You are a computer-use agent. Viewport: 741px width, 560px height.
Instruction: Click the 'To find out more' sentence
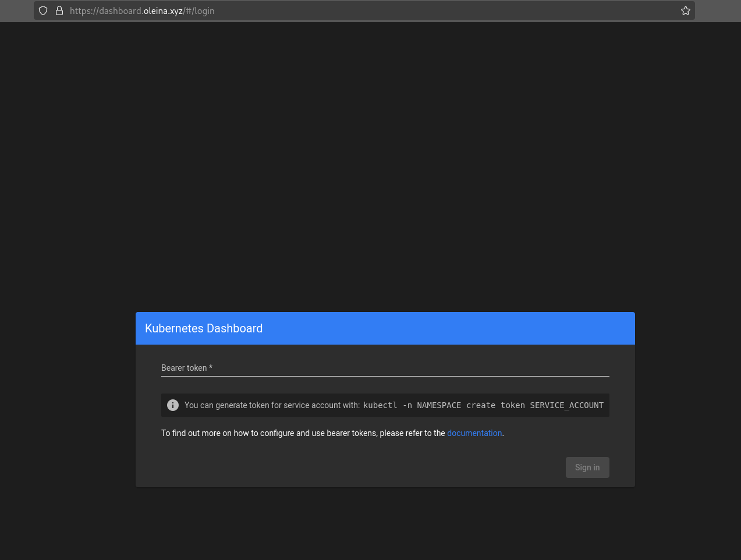tap(332, 433)
